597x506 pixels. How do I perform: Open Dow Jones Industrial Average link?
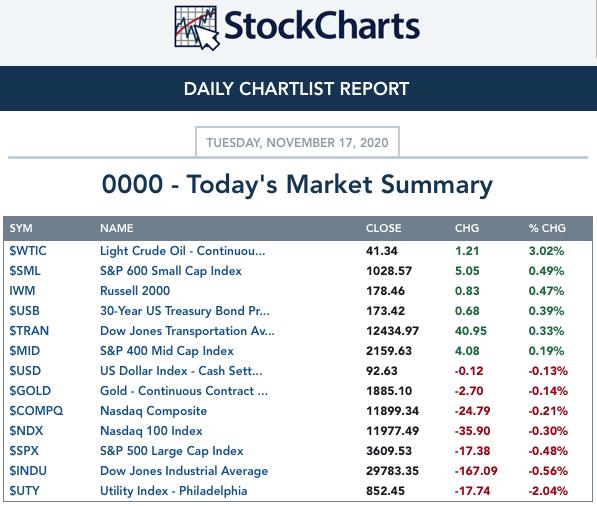(x=184, y=471)
